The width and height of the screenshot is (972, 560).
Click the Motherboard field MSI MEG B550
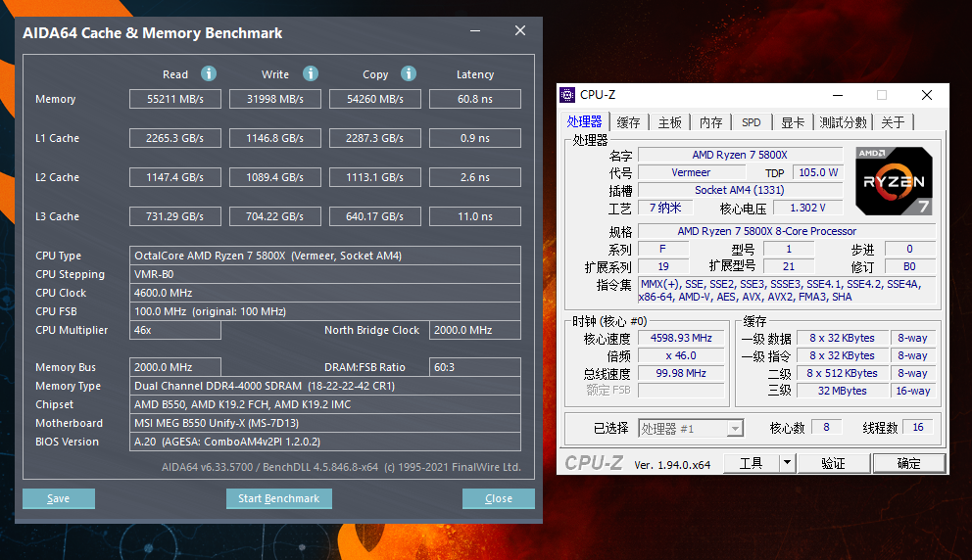tap(325, 423)
